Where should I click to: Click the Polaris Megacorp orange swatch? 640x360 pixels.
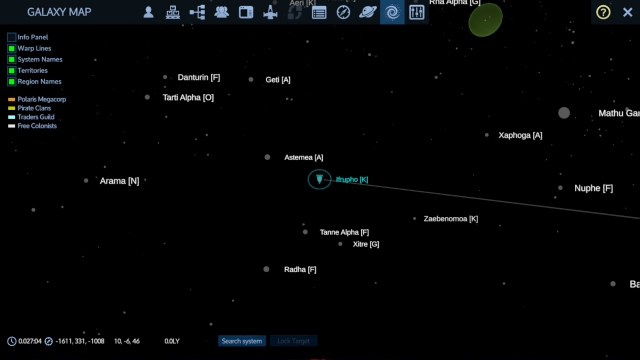click(x=11, y=99)
